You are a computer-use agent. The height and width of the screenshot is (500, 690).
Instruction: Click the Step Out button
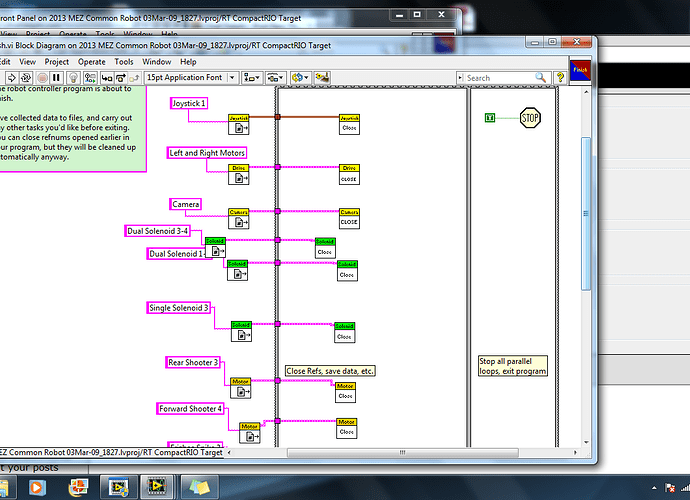pos(134,78)
